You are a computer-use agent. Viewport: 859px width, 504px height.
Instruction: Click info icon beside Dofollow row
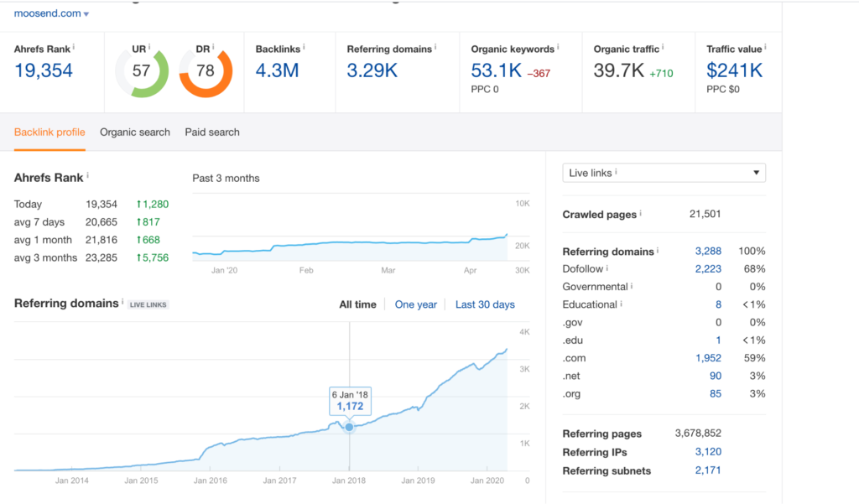coord(607,268)
